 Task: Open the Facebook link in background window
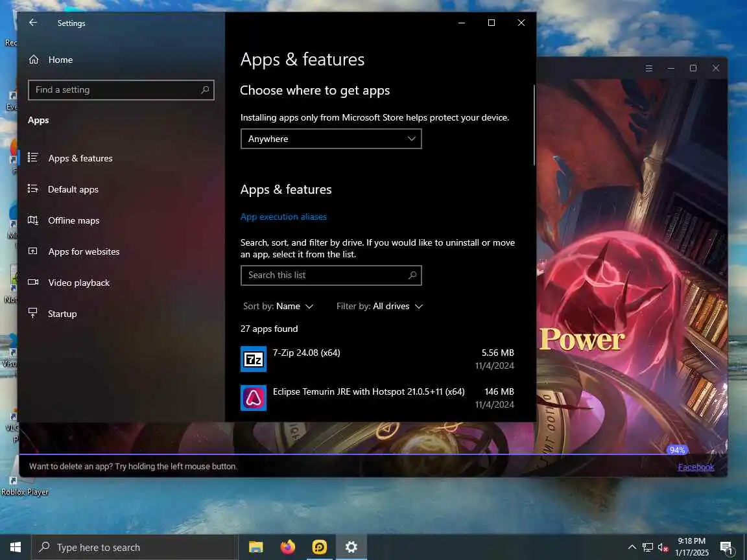pos(696,467)
